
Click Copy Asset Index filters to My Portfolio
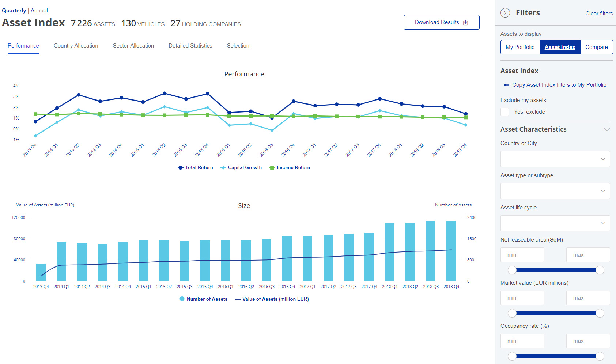(559, 85)
